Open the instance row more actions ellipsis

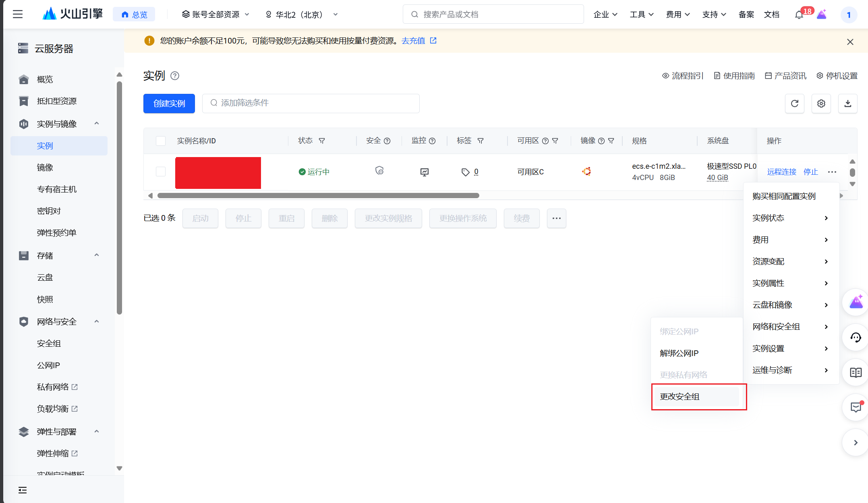(x=832, y=172)
